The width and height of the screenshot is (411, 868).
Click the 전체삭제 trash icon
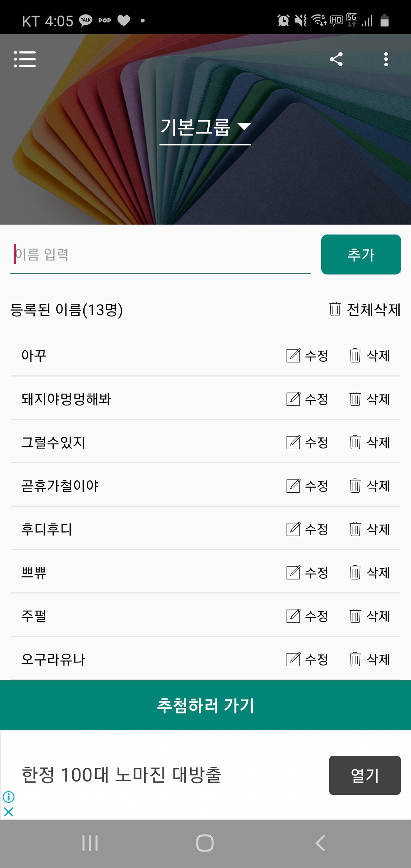pos(335,309)
